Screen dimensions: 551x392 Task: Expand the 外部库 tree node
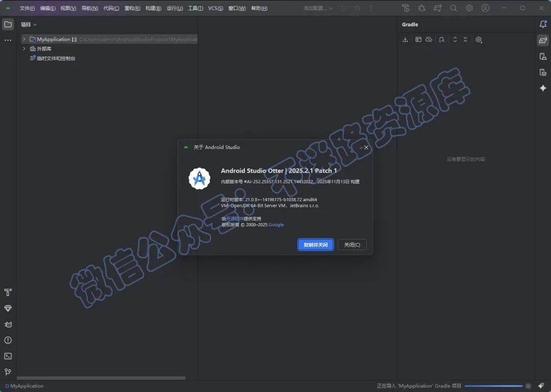click(x=24, y=48)
